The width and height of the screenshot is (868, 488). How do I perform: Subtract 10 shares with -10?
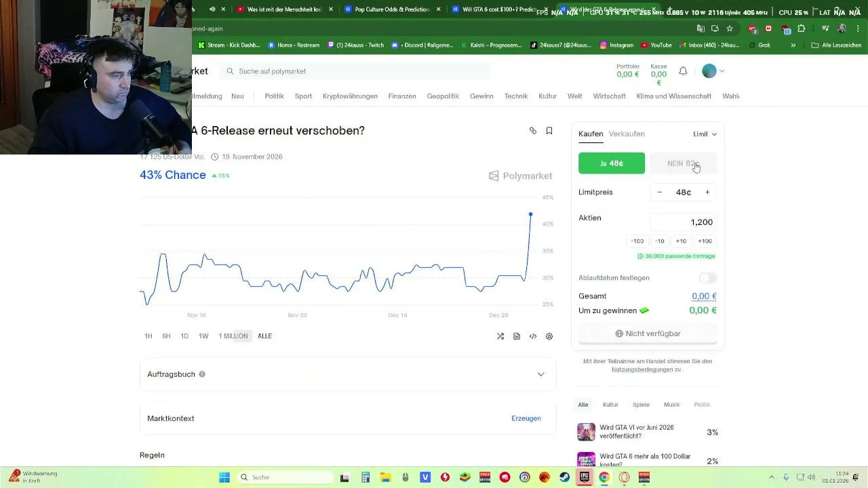(x=660, y=241)
